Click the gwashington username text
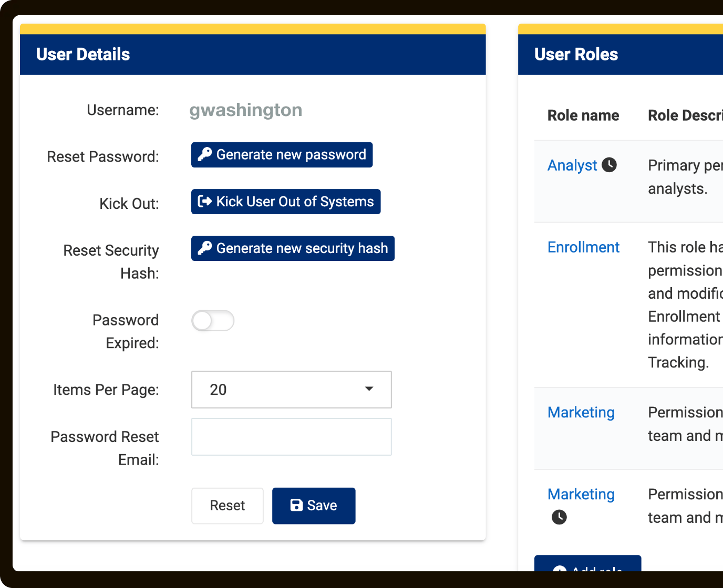 coord(245,110)
